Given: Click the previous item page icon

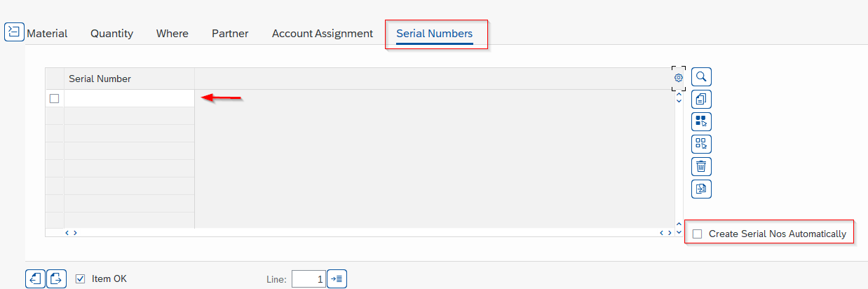Looking at the screenshot, I should (34, 278).
